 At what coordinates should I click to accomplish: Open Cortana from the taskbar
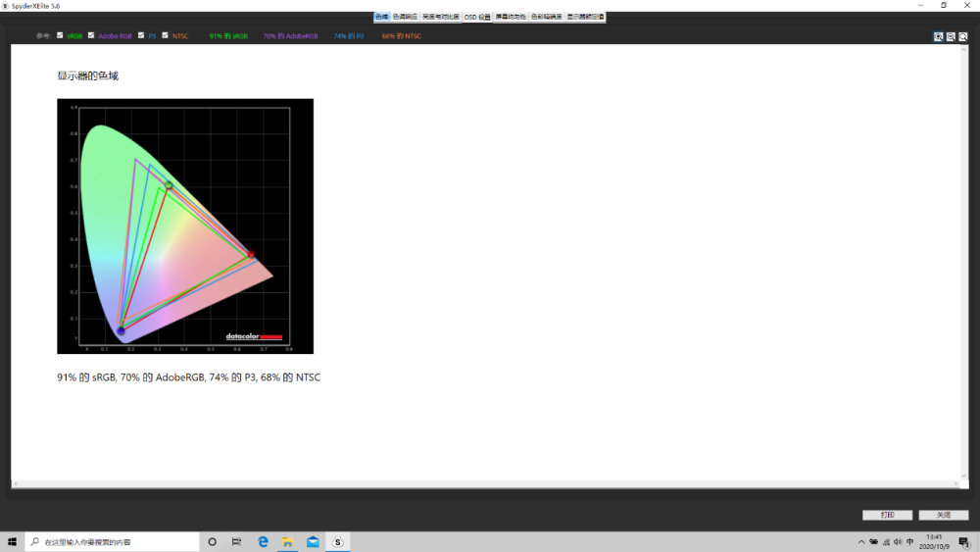coord(213,542)
